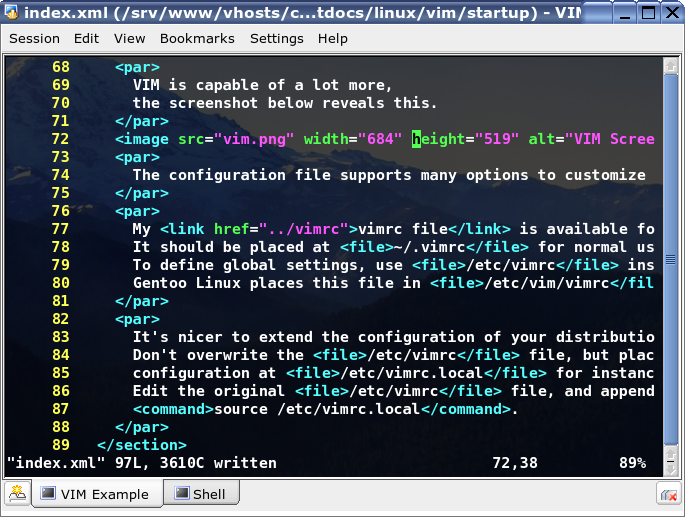Click text "the screenshot below reveals this."
This screenshot has width=685, height=517.
[285, 103]
